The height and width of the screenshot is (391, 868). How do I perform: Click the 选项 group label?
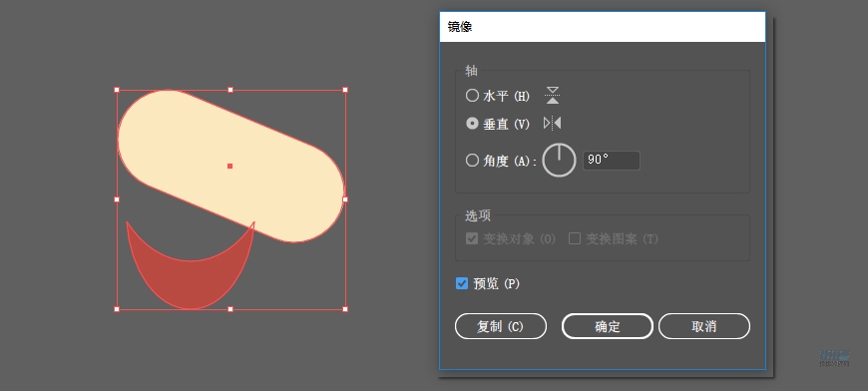coord(478,215)
